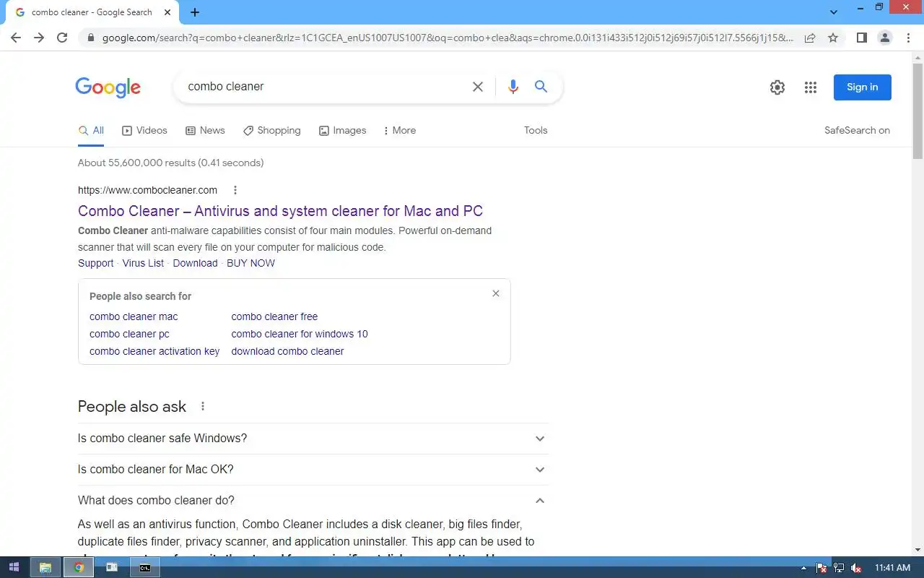Collapse 'What does combo cleaner do?' answer
The width and height of the screenshot is (924, 578).
point(313,501)
